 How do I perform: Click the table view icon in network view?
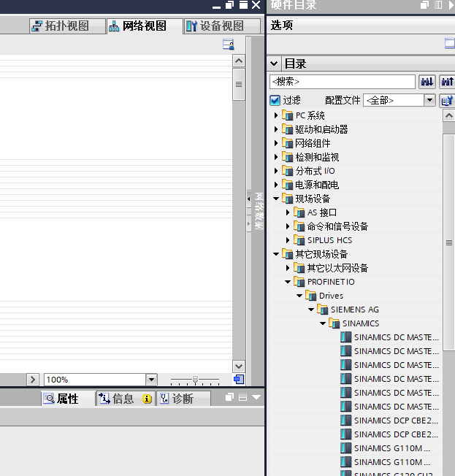pyautogui.click(x=228, y=45)
